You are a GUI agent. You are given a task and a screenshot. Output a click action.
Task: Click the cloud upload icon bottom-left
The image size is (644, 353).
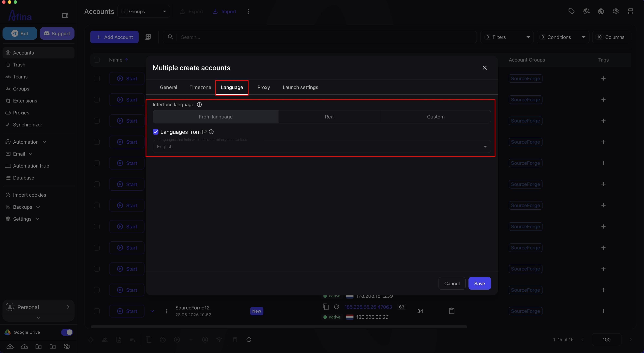pos(10,346)
